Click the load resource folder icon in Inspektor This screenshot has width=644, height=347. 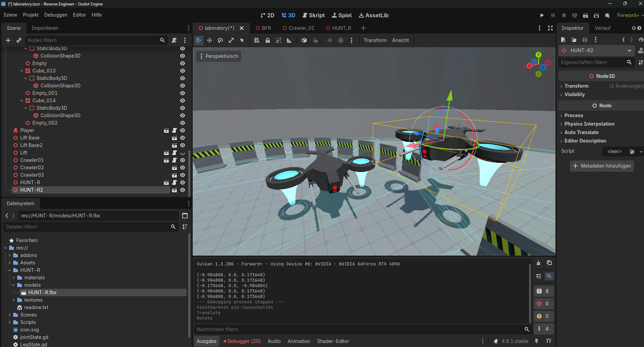coord(574,40)
